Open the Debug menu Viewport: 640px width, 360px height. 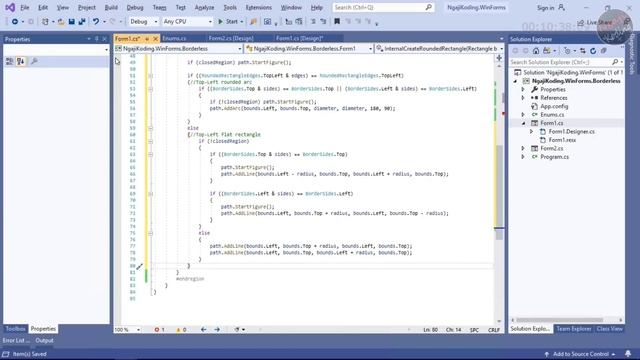(135, 7)
